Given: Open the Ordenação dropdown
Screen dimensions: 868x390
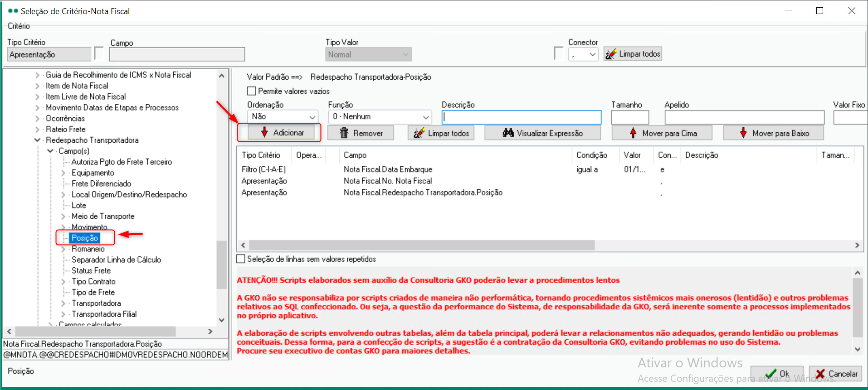Looking at the screenshot, I should tap(312, 117).
